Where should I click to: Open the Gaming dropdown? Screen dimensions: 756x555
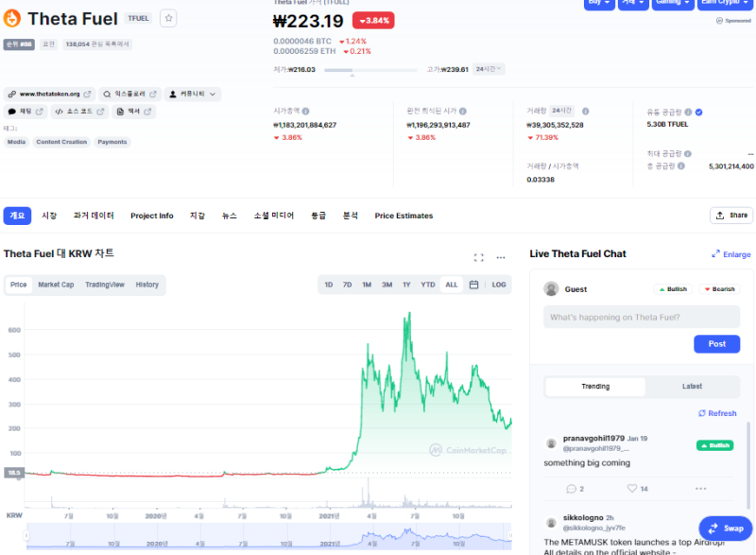[x=673, y=3]
